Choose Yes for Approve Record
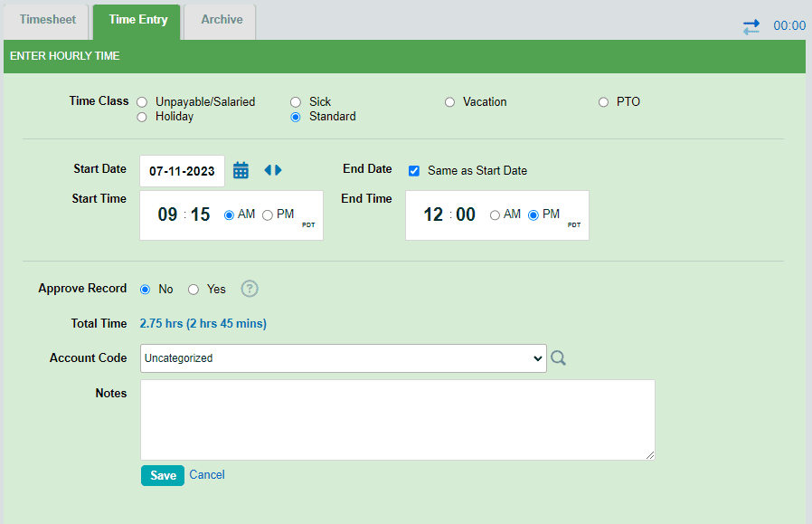 click(194, 290)
